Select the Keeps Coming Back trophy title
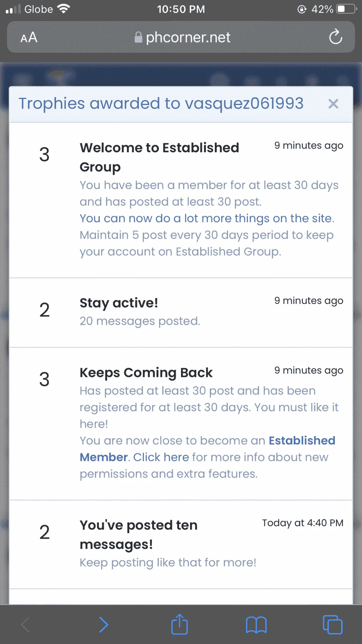Screen dimensions: 362x644 [x=146, y=373]
